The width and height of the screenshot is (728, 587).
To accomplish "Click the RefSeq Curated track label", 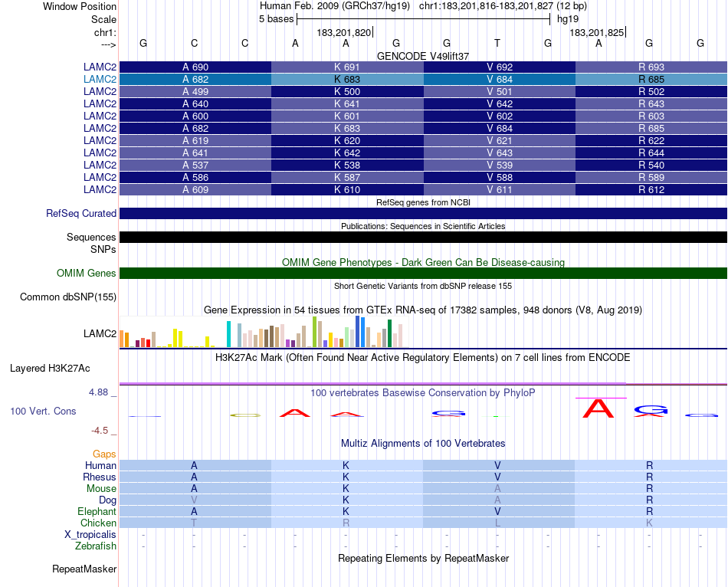I will point(80,213).
